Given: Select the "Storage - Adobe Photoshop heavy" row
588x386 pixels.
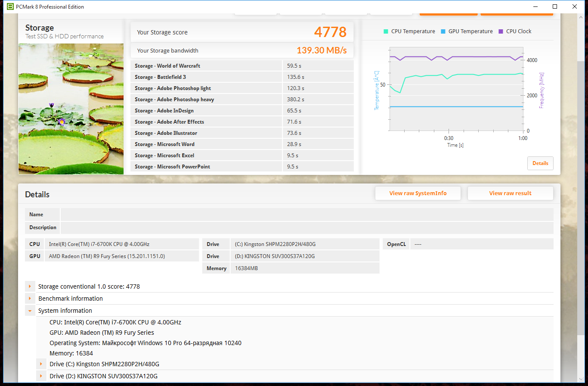Looking at the screenshot, I should click(x=242, y=100).
